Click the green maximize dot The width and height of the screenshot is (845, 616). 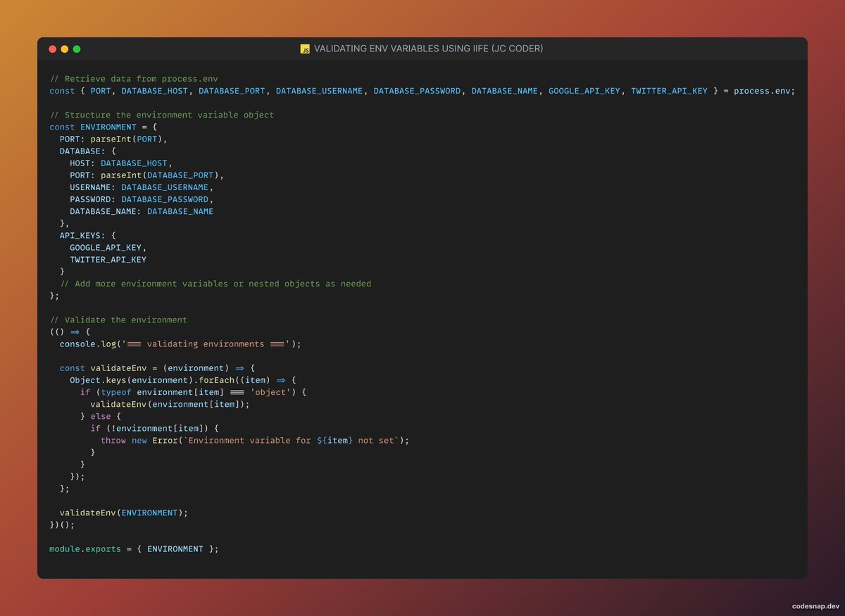tap(77, 49)
